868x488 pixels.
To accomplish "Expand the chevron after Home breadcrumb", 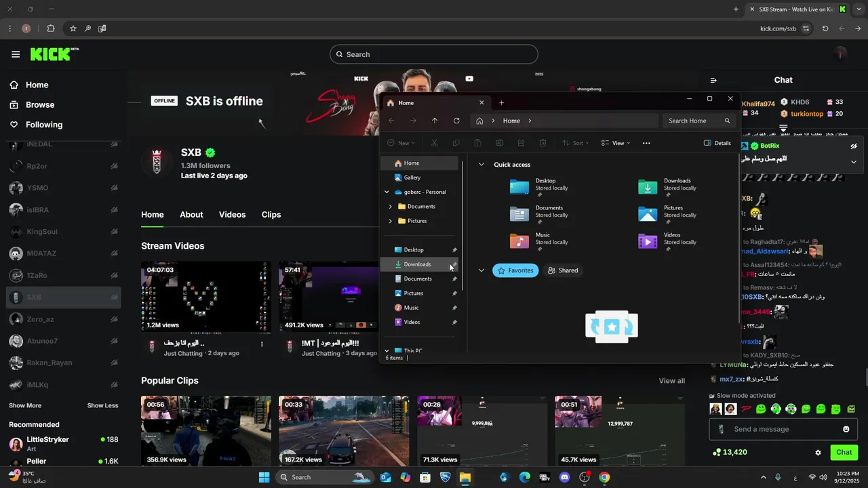I will click(x=530, y=121).
